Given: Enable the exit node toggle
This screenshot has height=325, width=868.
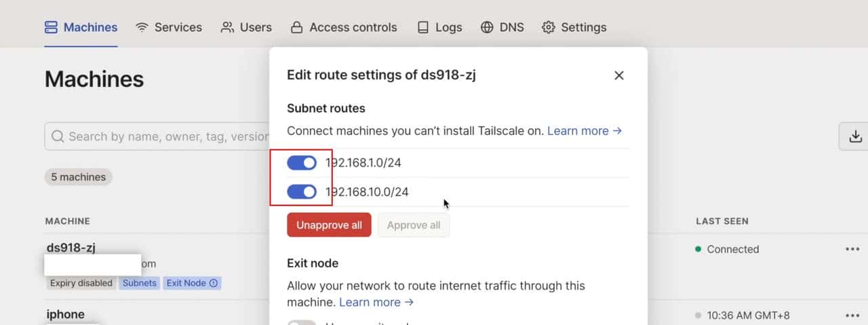Looking at the screenshot, I should point(302,323).
